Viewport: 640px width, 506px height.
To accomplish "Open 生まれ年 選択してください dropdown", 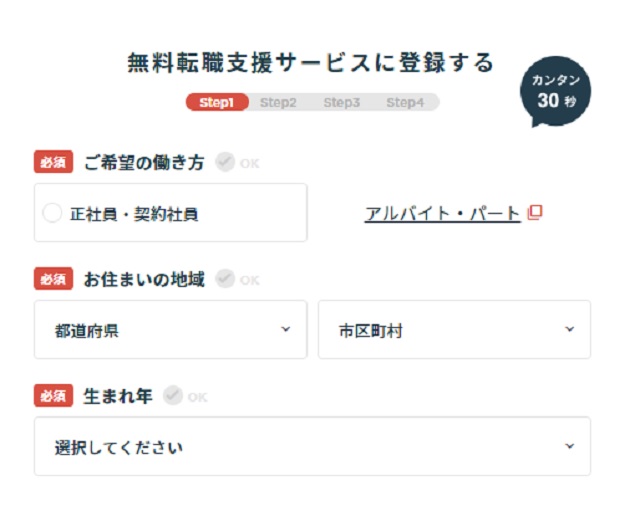I will [x=312, y=446].
